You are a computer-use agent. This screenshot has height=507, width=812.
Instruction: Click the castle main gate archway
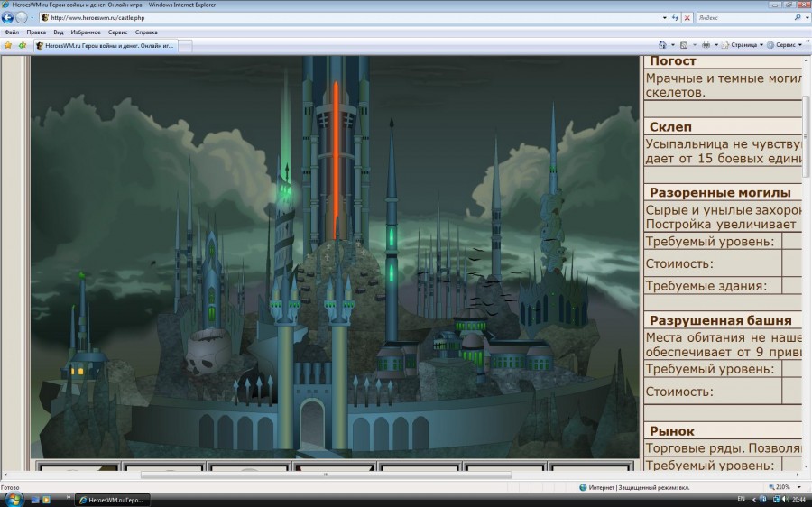pos(312,422)
